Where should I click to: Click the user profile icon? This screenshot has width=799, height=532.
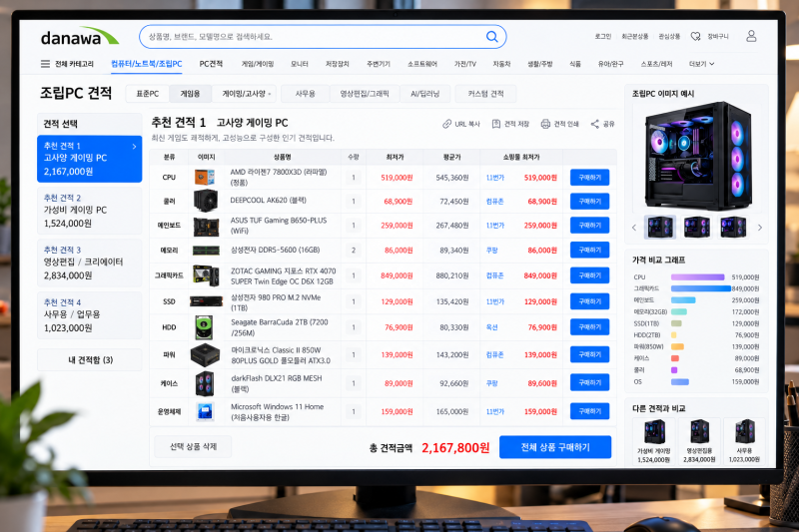click(751, 36)
